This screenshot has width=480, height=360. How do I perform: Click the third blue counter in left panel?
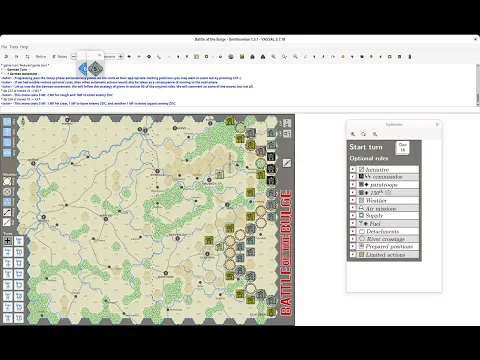[7, 142]
